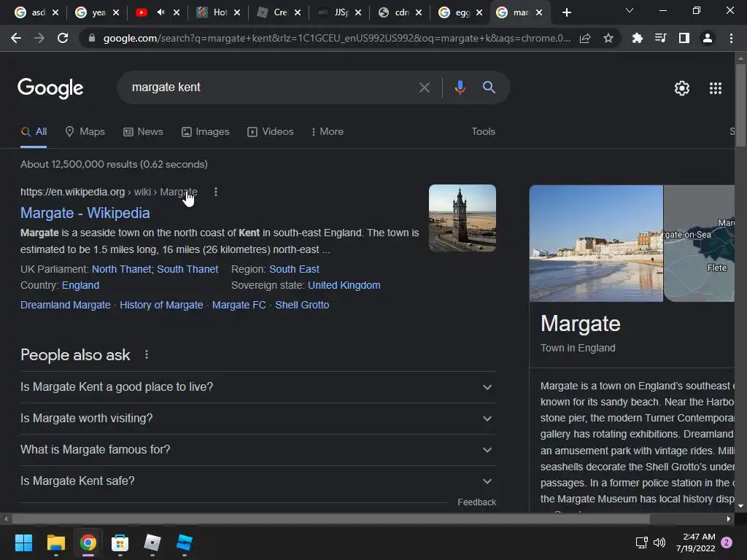Open the Margate - Wikipedia result

85,213
